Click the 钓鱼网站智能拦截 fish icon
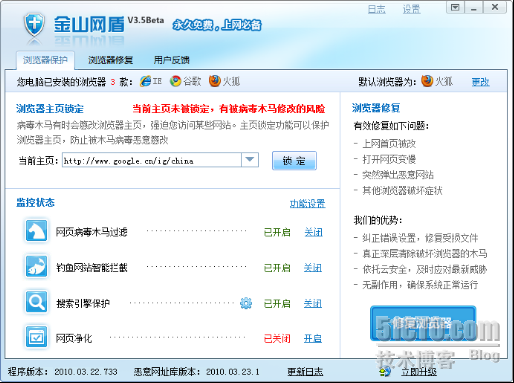This screenshot has height=383, width=514. [36, 266]
